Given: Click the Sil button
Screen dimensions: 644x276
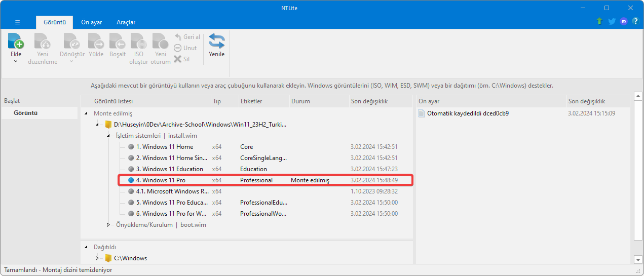Looking at the screenshot, I should [182, 59].
